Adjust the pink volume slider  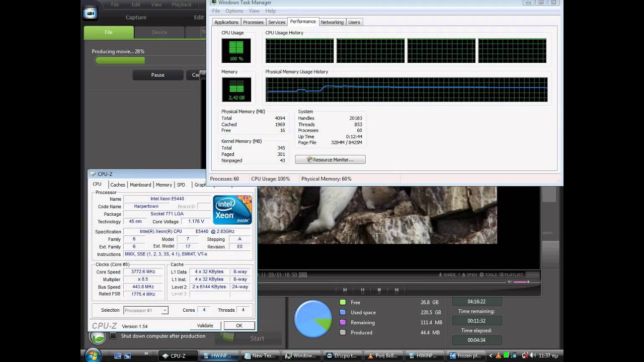point(521,282)
